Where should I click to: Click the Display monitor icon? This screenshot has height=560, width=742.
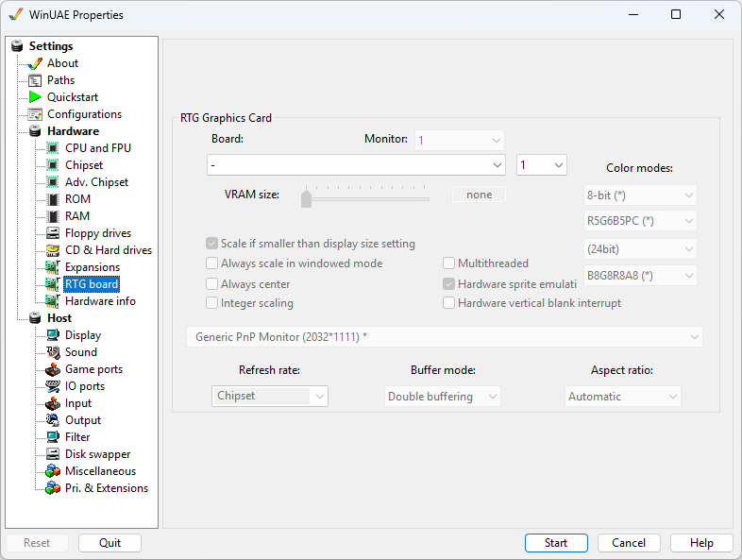pos(53,335)
